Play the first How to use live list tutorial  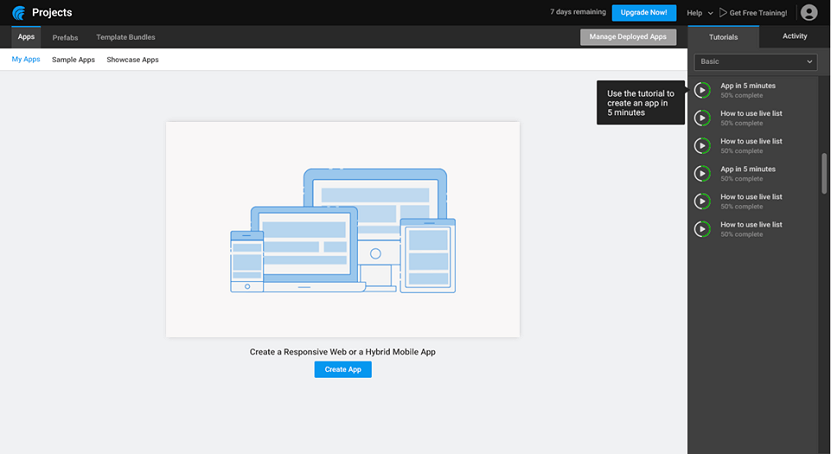(x=703, y=118)
